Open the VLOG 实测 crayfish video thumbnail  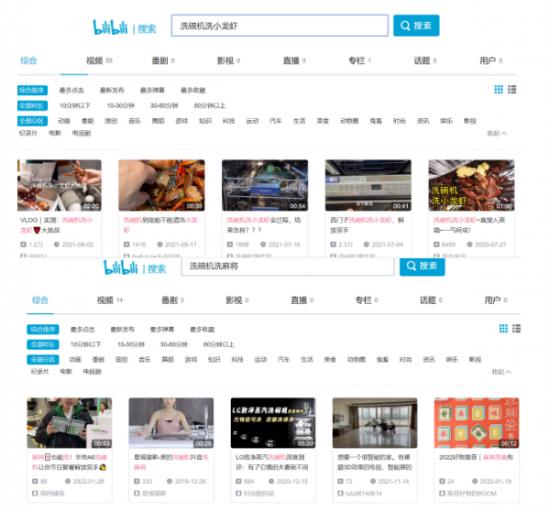(59, 185)
